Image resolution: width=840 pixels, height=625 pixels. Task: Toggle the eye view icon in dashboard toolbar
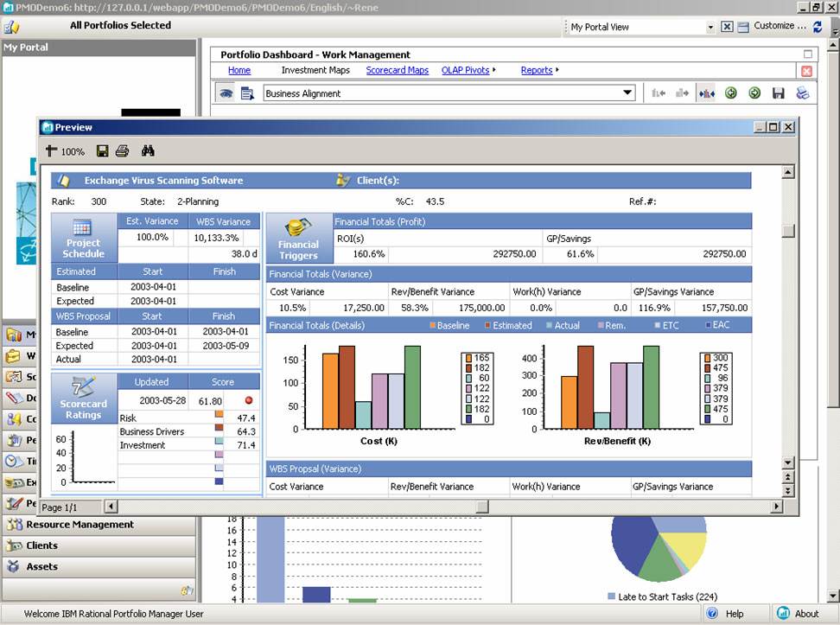coord(226,93)
